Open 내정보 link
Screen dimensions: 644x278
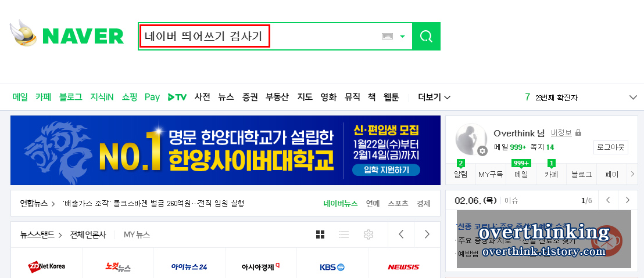[561, 133]
